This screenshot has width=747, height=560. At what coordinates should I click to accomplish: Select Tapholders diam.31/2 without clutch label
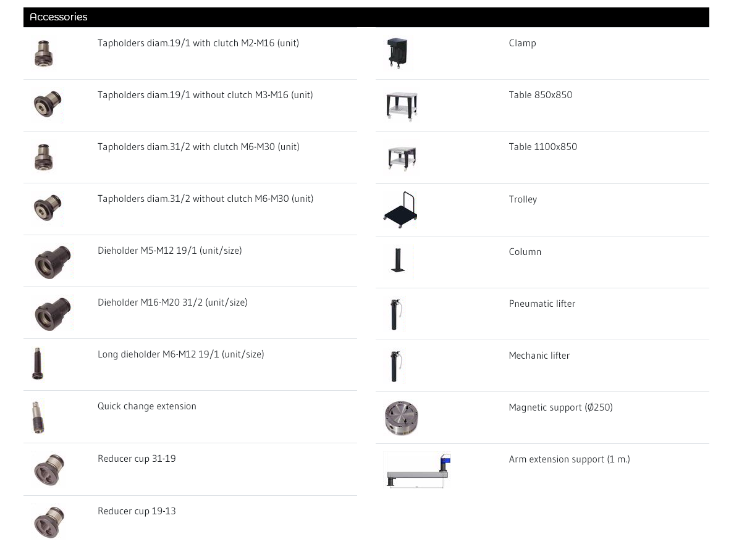pyautogui.click(x=205, y=199)
